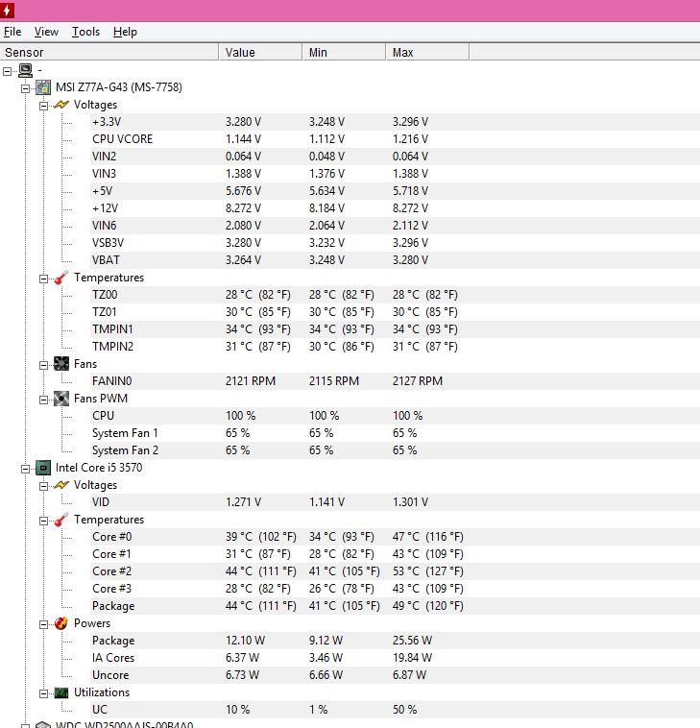This screenshot has height=728, width=700.
Task: Select the Core #1 temperature row
Action: [395, 554]
